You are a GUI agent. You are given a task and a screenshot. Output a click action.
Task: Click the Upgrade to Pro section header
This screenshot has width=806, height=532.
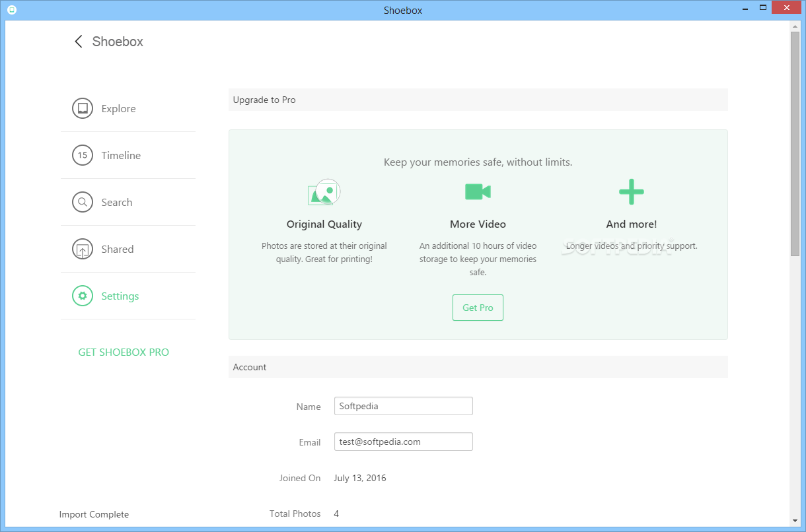tap(478, 100)
